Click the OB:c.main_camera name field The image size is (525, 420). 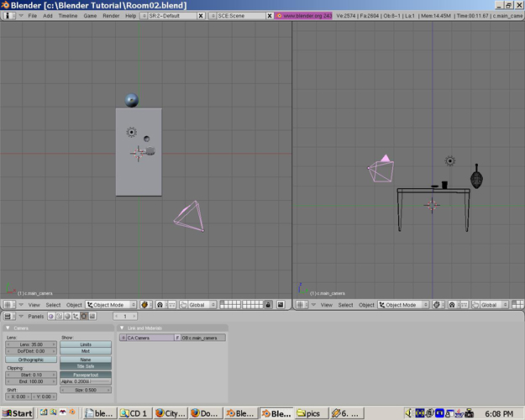(203, 338)
